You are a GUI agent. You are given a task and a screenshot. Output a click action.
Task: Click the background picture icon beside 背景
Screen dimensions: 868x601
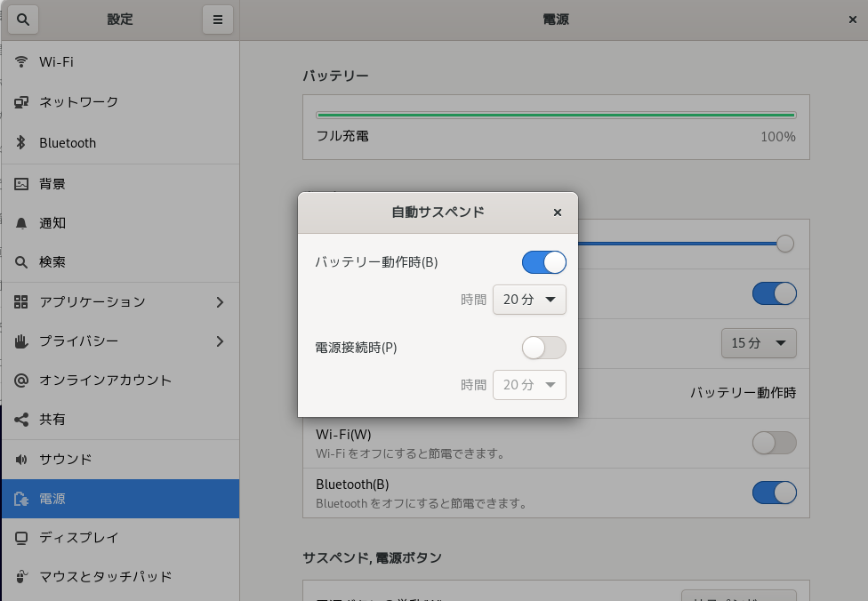[x=21, y=184]
